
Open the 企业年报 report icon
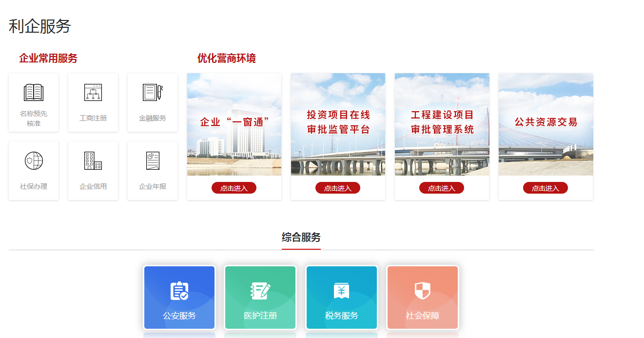tap(153, 160)
